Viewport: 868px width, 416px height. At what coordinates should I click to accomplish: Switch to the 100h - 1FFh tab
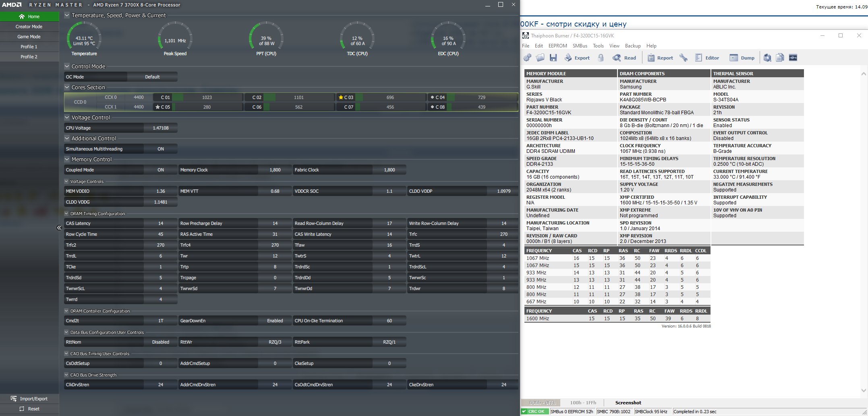(x=583, y=403)
